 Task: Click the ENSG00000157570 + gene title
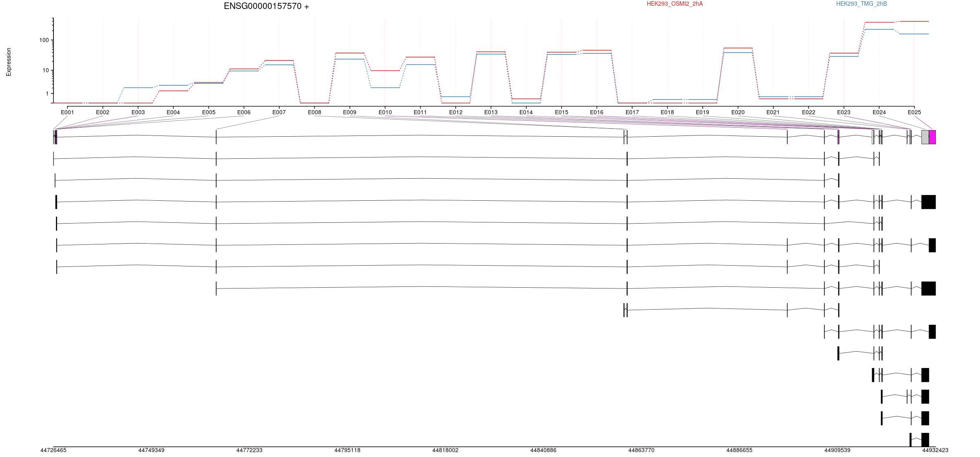tap(266, 6)
